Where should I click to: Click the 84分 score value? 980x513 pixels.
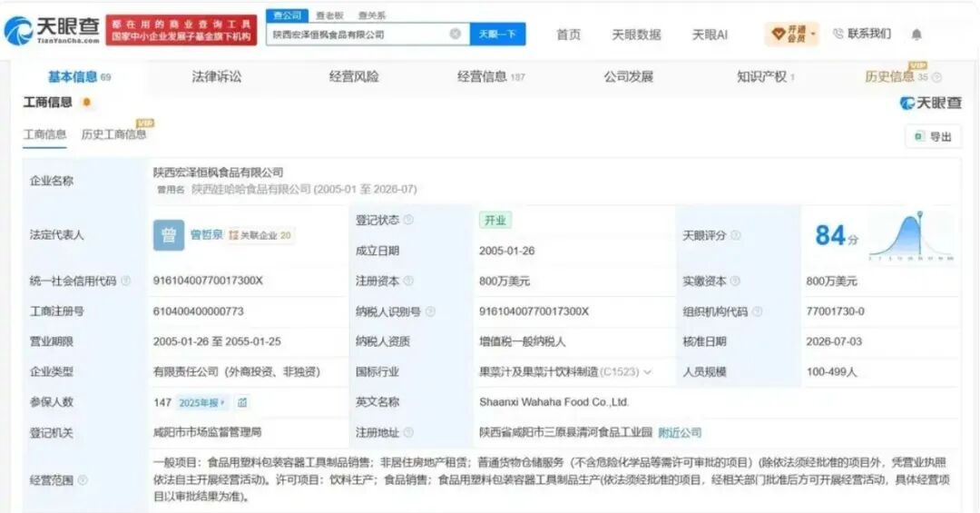point(837,236)
